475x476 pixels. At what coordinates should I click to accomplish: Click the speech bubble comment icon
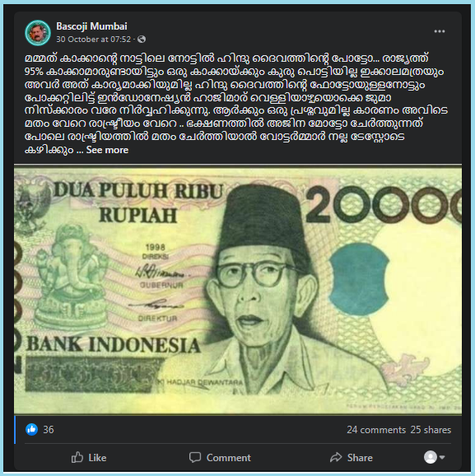click(x=195, y=457)
